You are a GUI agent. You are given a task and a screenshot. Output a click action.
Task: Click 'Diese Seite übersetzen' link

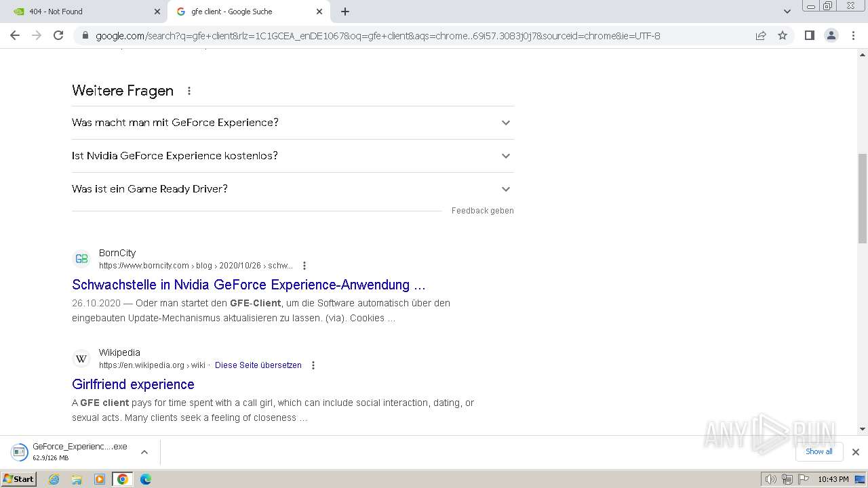[258, 365]
